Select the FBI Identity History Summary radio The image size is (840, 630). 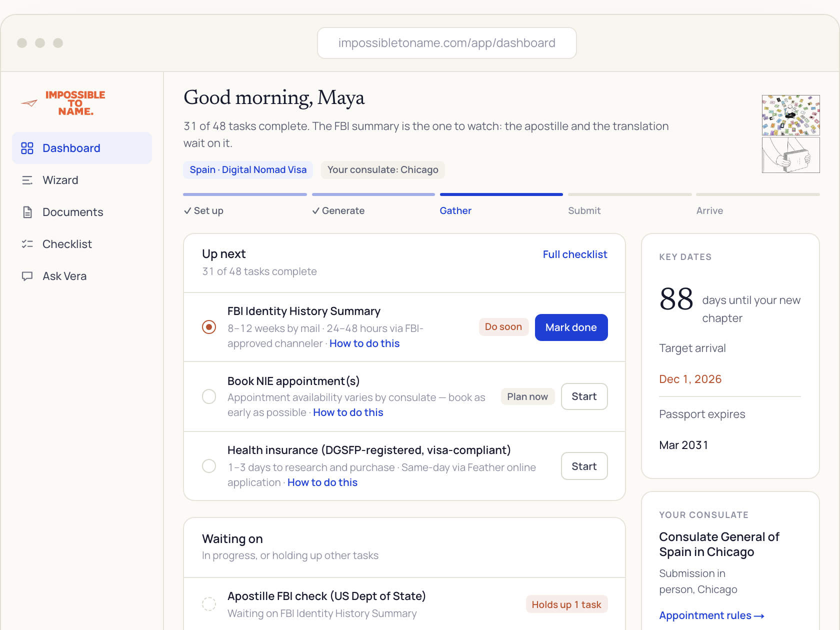point(209,327)
